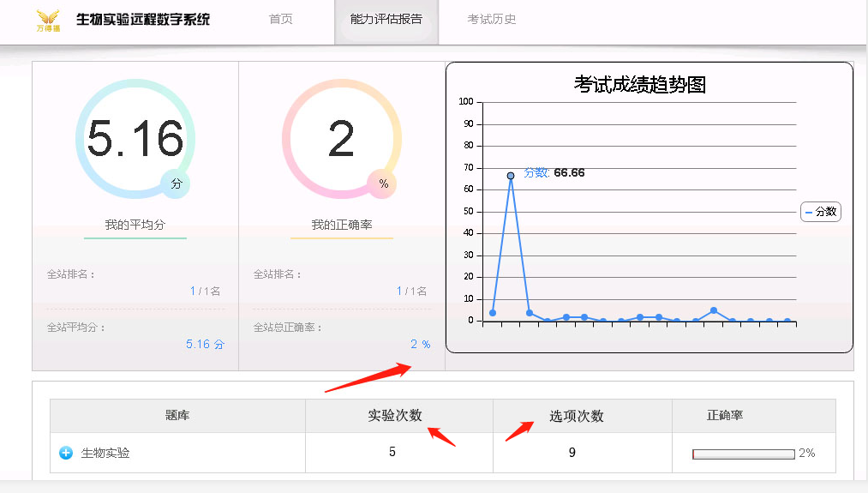Click the % unit badge on accuracy circle
Image resolution: width=868 pixels, height=493 pixels.
(x=383, y=183)
